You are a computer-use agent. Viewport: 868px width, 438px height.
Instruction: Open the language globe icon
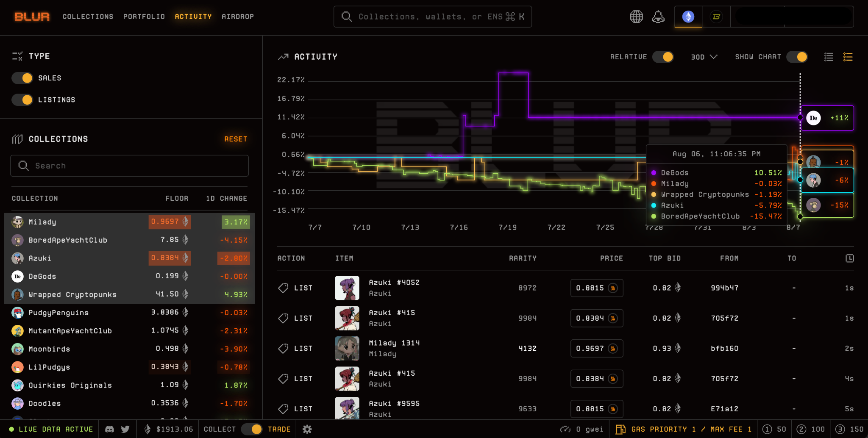636,17
